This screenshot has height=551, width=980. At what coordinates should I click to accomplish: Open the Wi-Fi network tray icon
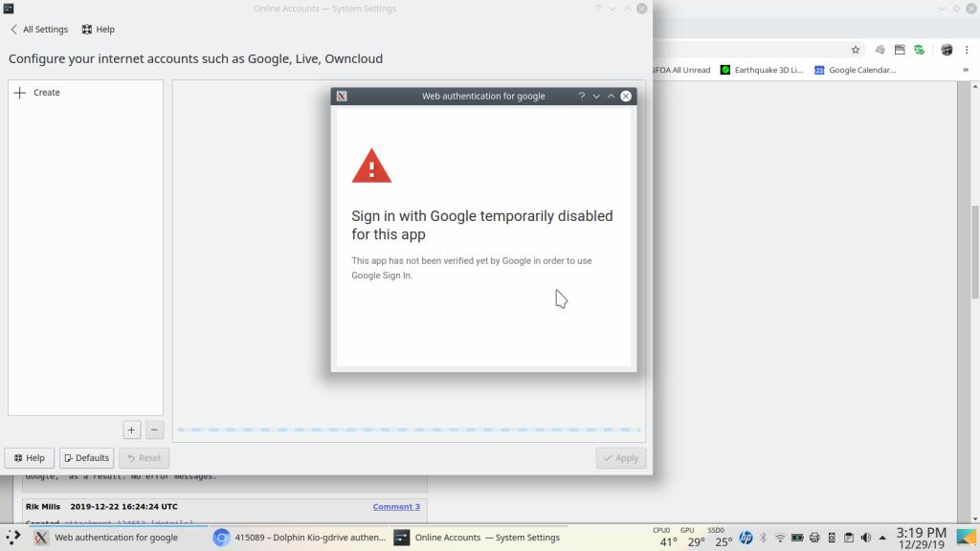click(780, 538)
